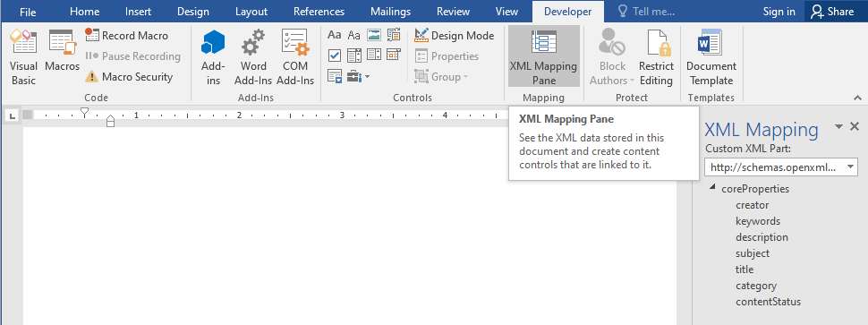Open the File menu
Image resolution: width=868 pixels, height=325 pixels.
28,12
